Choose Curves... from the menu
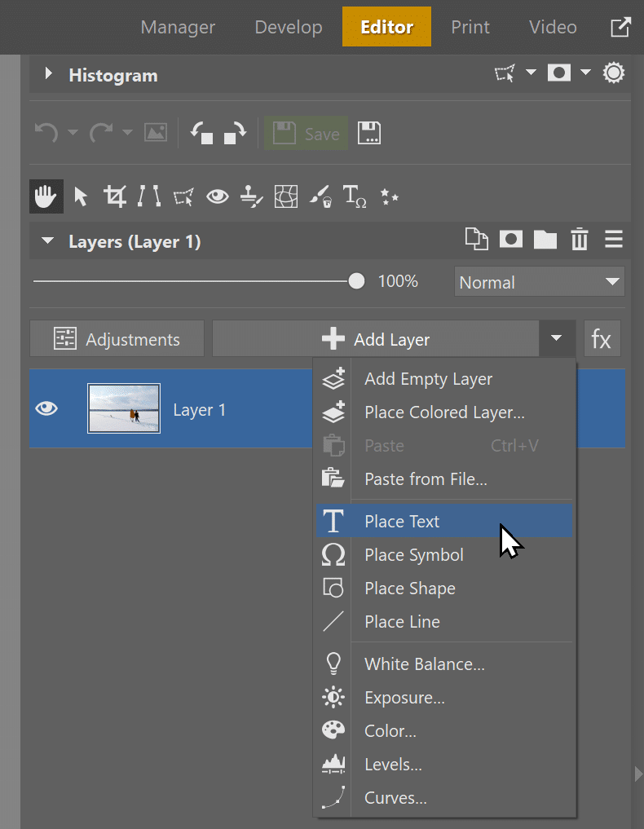644x829 pixels. point(395,798)
